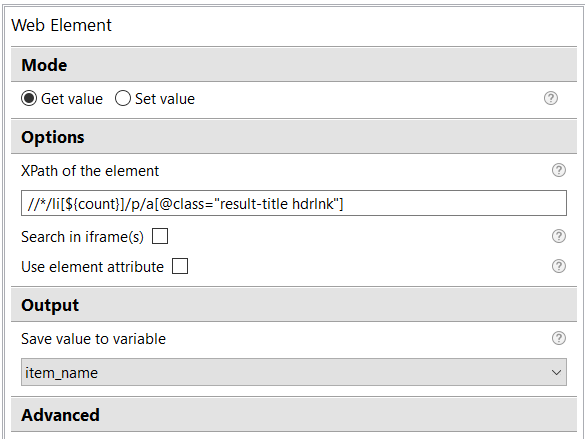Click the 'XPath of the element' label

pyautogui.click(x=90, y=171)
